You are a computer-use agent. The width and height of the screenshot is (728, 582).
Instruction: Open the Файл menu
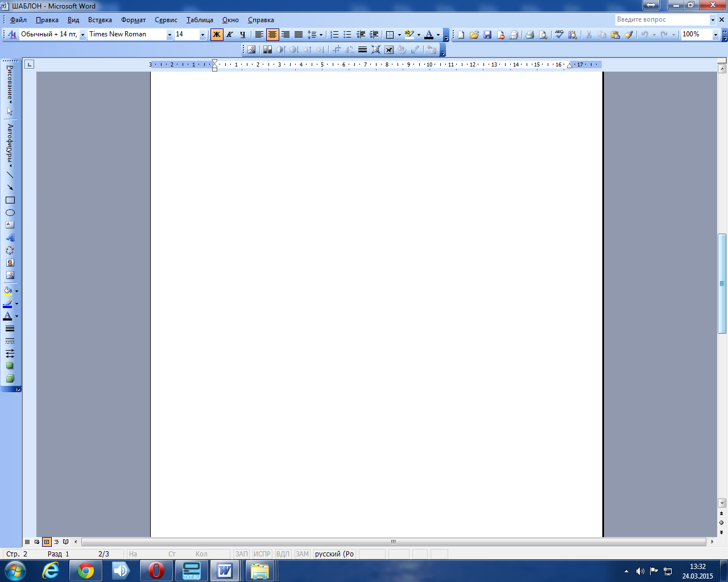[x=18, y=20]
